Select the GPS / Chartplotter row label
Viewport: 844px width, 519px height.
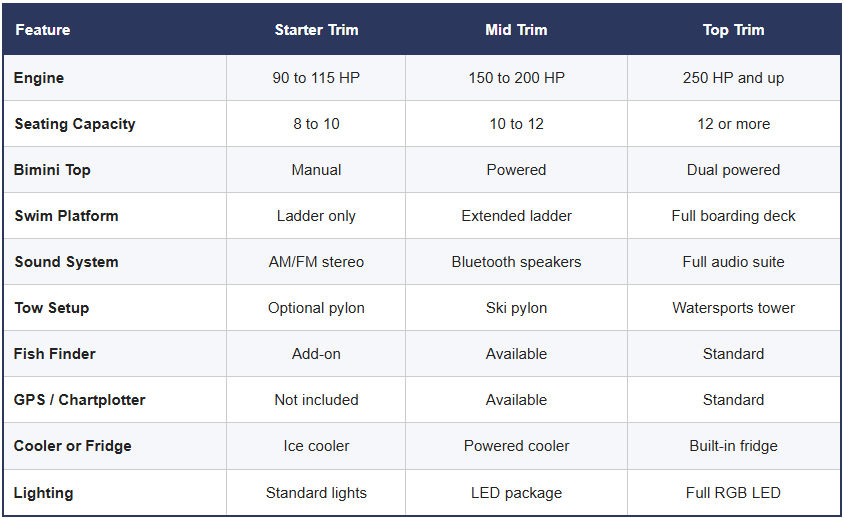coord(80,400)
